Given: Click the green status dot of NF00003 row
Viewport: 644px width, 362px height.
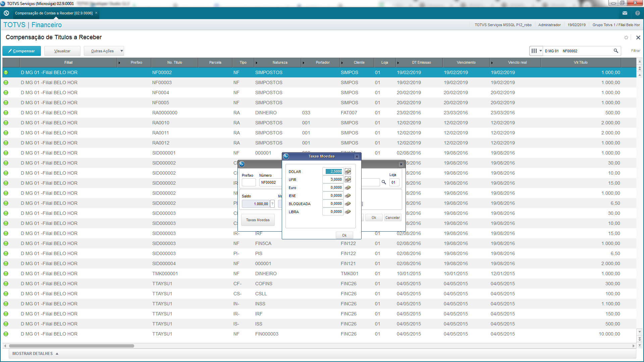Looking at the screenshot, I should 6,82.
